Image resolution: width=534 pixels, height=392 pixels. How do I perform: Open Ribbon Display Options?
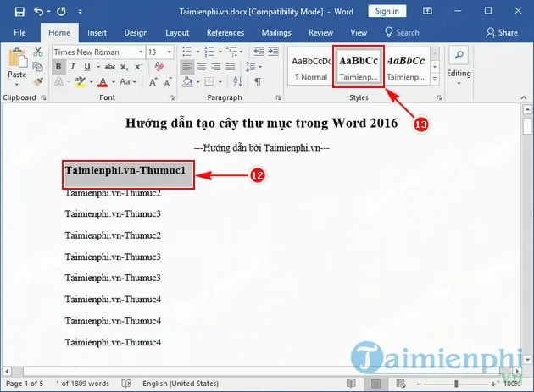(x=427, y=11)
